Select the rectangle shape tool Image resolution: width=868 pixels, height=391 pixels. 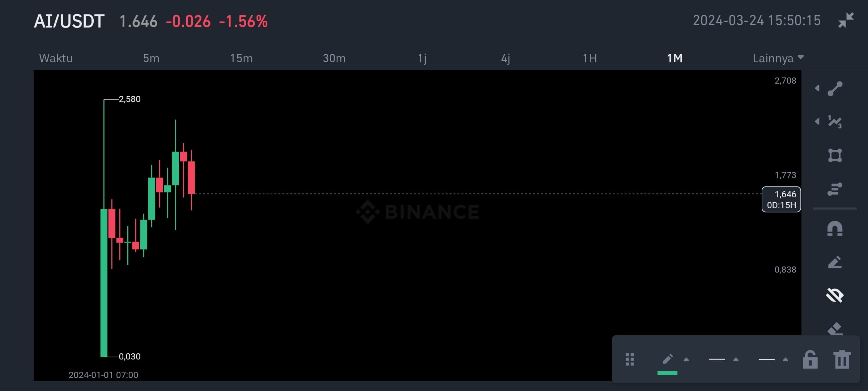(835, 155)
